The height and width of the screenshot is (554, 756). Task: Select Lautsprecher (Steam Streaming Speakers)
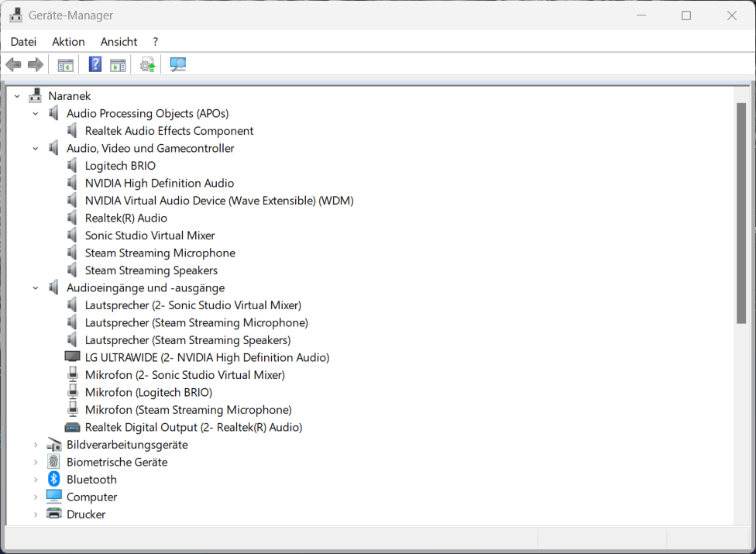point(188,340)
